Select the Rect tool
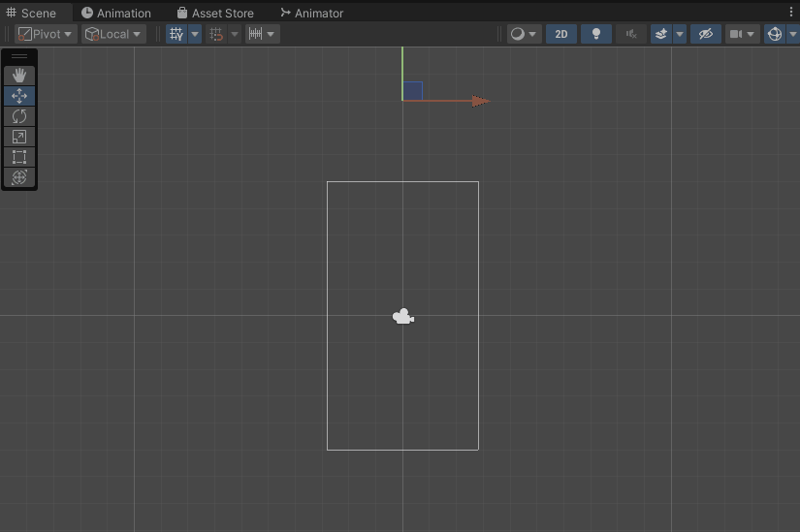Viewport: 800px width, 532px height. [x=19, y=157]
